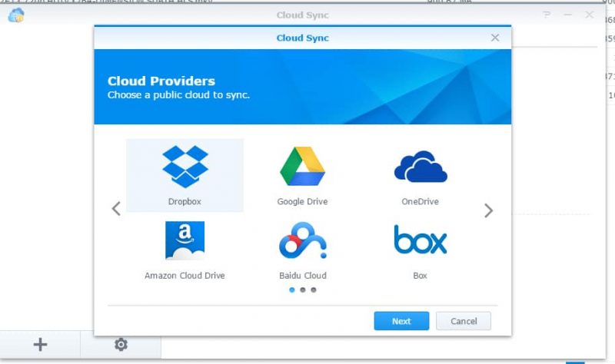Viewport: 615px width, 364px height.
Task: Click the Google Drive label text
Action: [302, 201]
